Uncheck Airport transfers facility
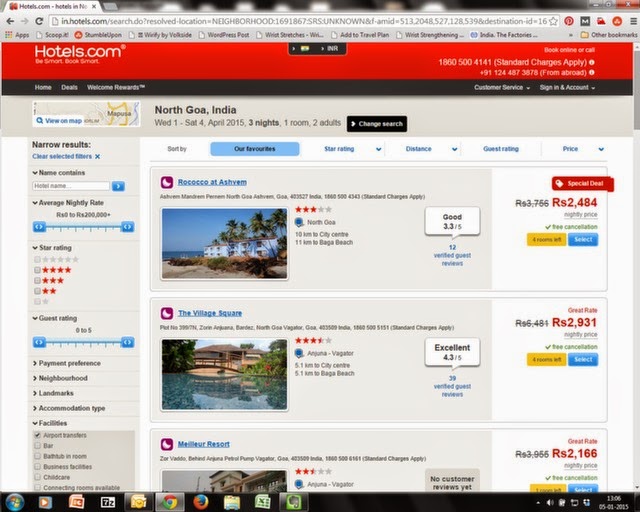Image resolution: width=640 pixels, height=512 pixels. point(37,435)
